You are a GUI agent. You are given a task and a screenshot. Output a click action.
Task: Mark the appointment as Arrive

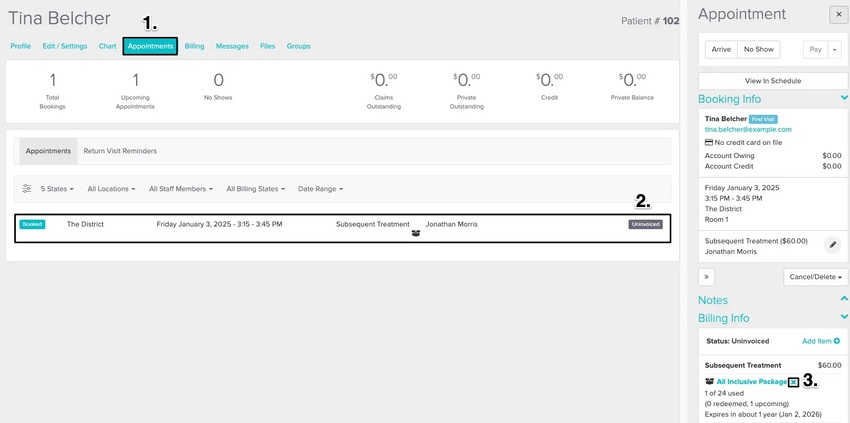(x=721, y=49)
